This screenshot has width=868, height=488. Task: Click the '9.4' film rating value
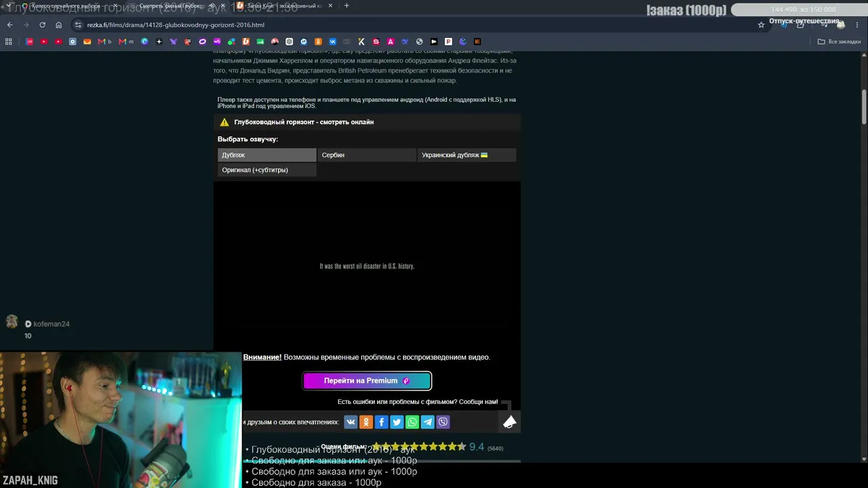tap(477, 447)
